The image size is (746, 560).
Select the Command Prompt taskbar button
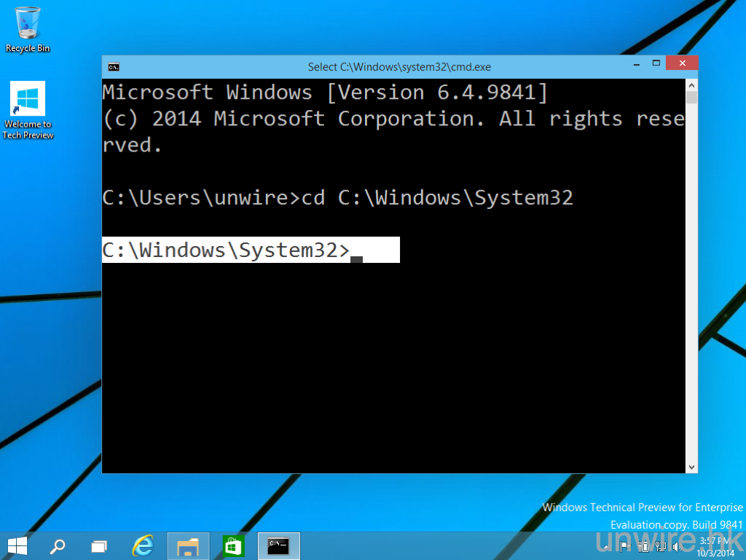tap(278, 546)
